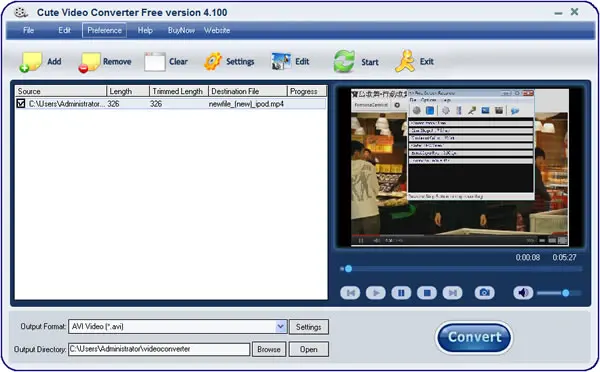Viewport: 600px width, 372px height.
Task: Click the total duration 0:05:27
Action: (x=564, y=257)
